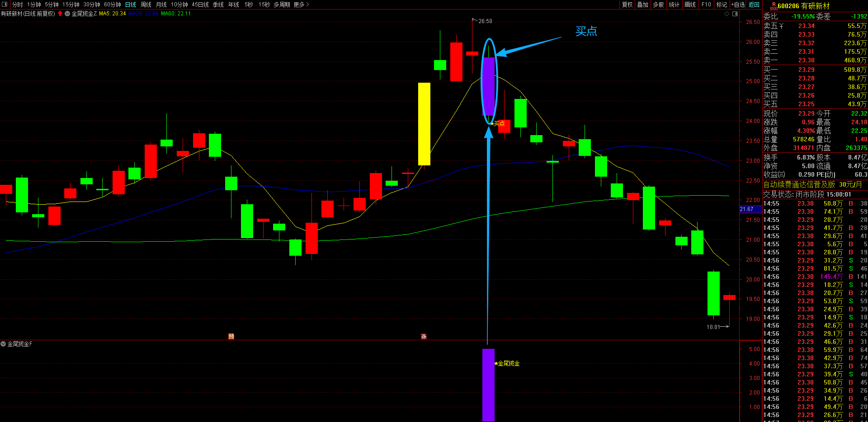Select the 60分钟 period tab
Screen dimensions: 868x422
coord(113,5)
